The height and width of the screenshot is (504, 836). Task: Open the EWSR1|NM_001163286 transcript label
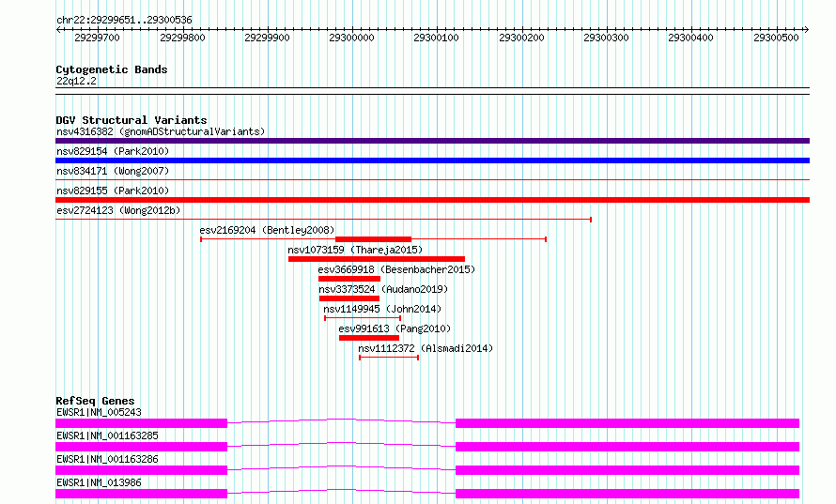click(107, 459)
